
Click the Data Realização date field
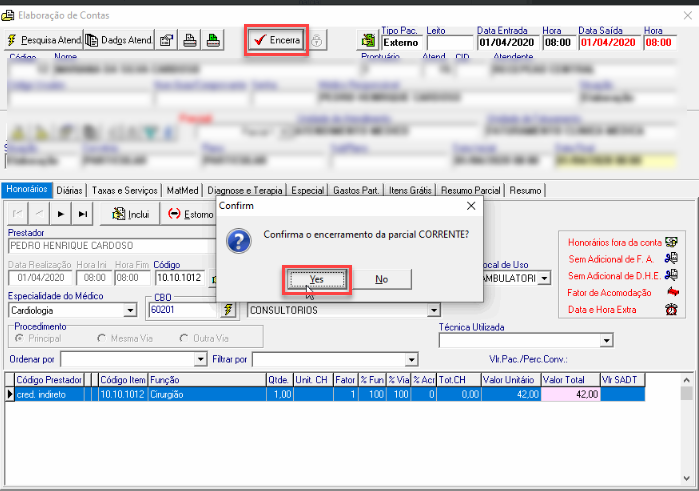(41, 278)
